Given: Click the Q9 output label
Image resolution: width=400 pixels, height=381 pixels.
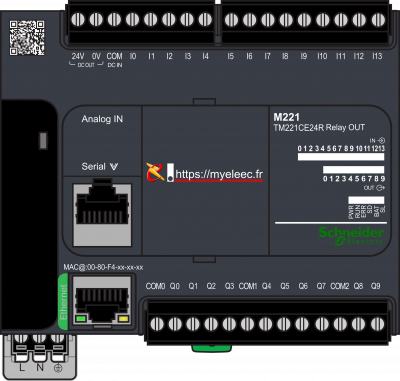Looking at the screenshot, I should (x=376, y=286).
